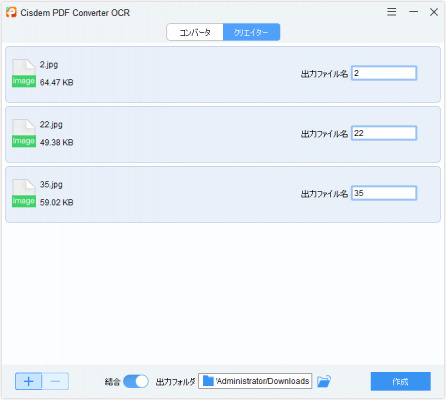Click the Administrator/Downloads output folder path

255,381
